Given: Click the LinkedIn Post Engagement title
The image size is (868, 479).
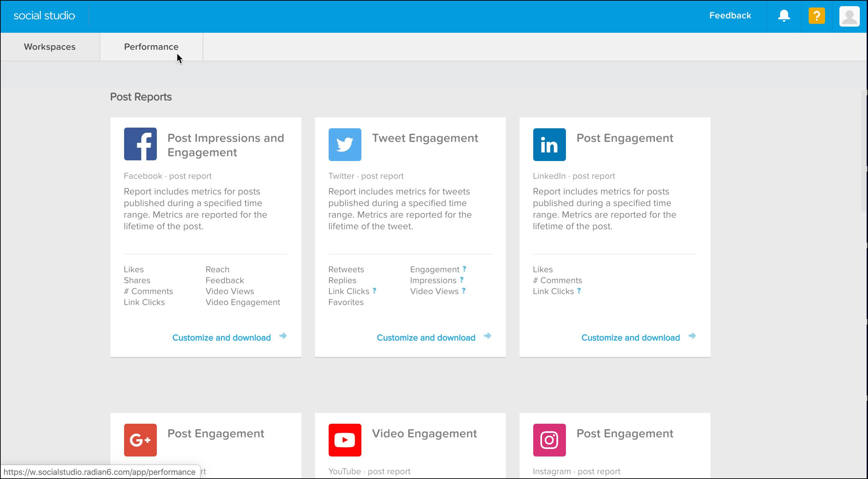Looking at the screenshot, I should coord(625,138).
